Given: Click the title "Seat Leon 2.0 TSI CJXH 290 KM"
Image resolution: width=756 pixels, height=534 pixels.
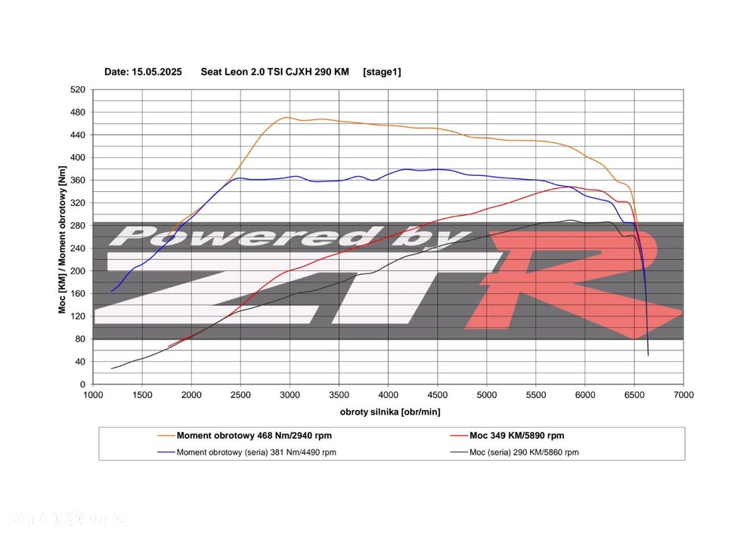Looking at the screenshot, I should point(275,72).
